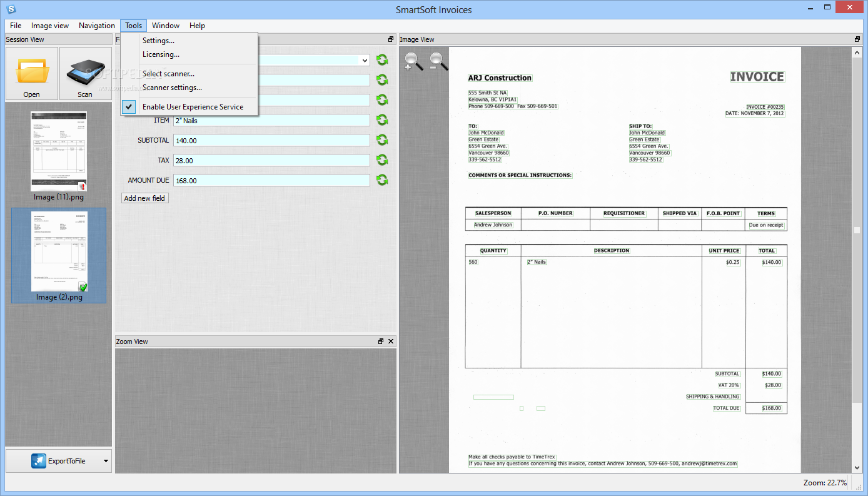Image resolution: width=868 pixels, height=496 pixels.
Task: Click the 'ARJ Construction' text on the invoice
Action: [x=500, y=78]
